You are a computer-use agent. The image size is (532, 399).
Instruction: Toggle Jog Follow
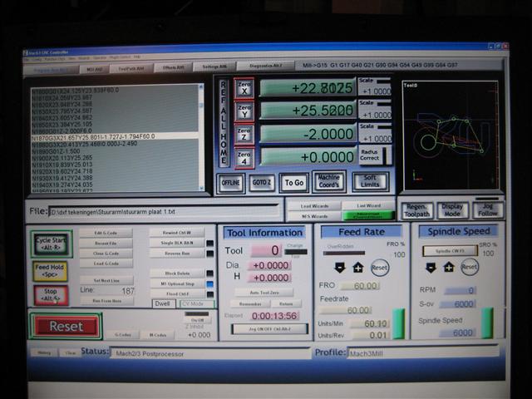click(x=488, y=209)
